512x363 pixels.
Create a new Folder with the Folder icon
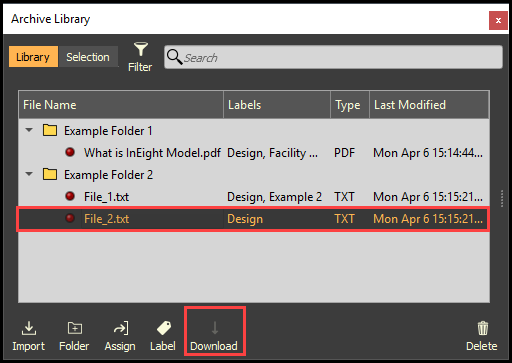pos(74,336)
